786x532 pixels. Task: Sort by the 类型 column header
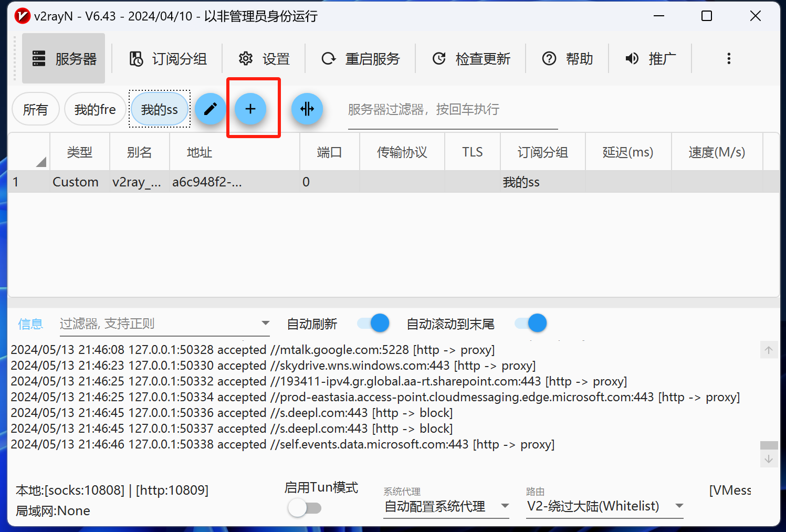[80, 152]
